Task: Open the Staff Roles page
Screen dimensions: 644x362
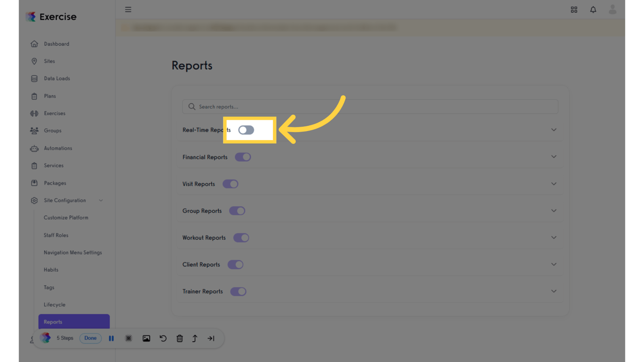Action: (55, 235)
